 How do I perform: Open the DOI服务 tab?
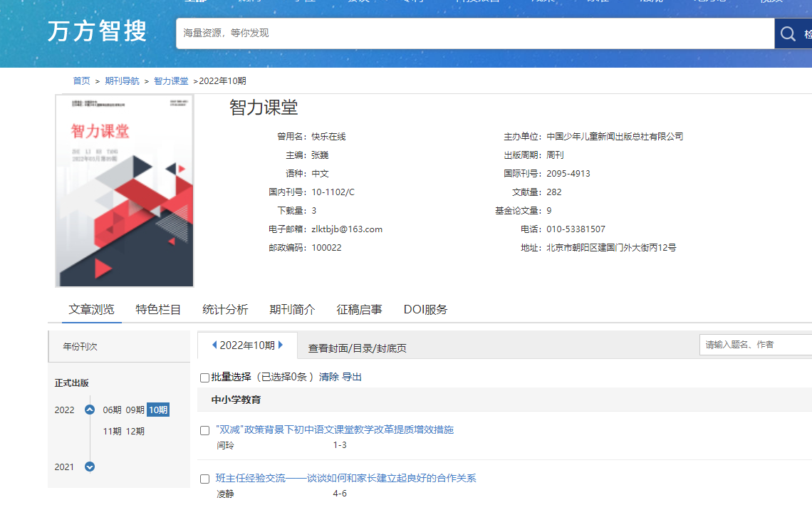pyautogui.click(x=425, y=309)
